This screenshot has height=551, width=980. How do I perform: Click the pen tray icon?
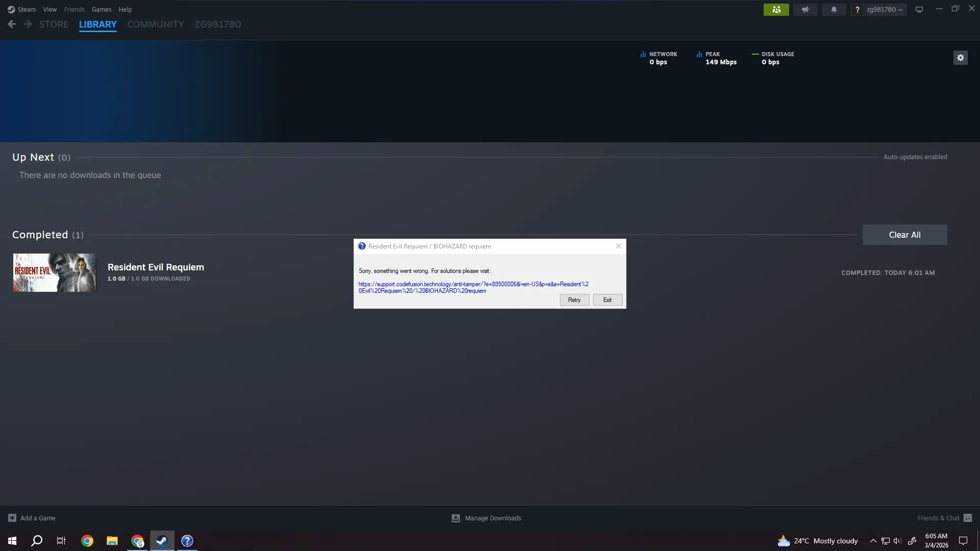[912, 541]
